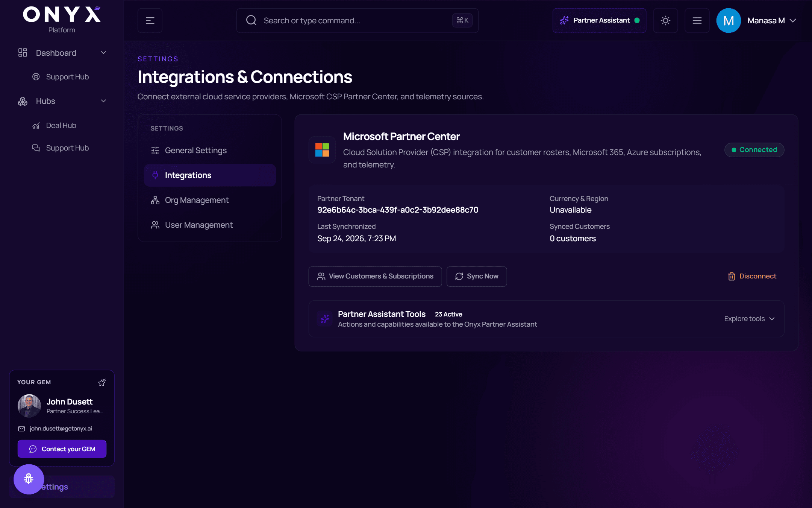Click the purple bug report floating button

(x=29, y=479)
